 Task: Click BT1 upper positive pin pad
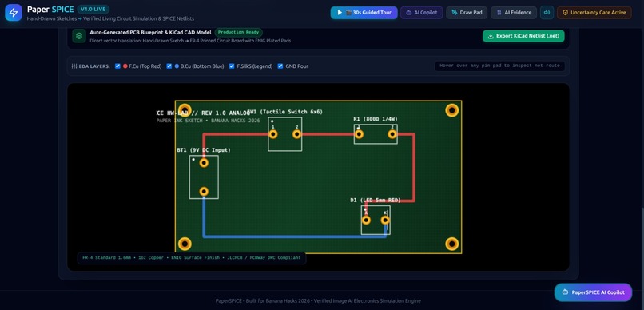(204, 163)
